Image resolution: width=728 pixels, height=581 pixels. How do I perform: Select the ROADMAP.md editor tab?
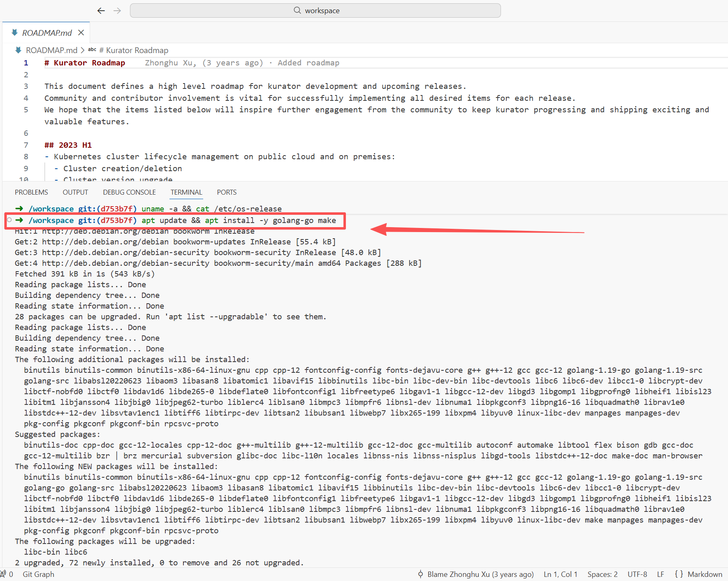46,33
